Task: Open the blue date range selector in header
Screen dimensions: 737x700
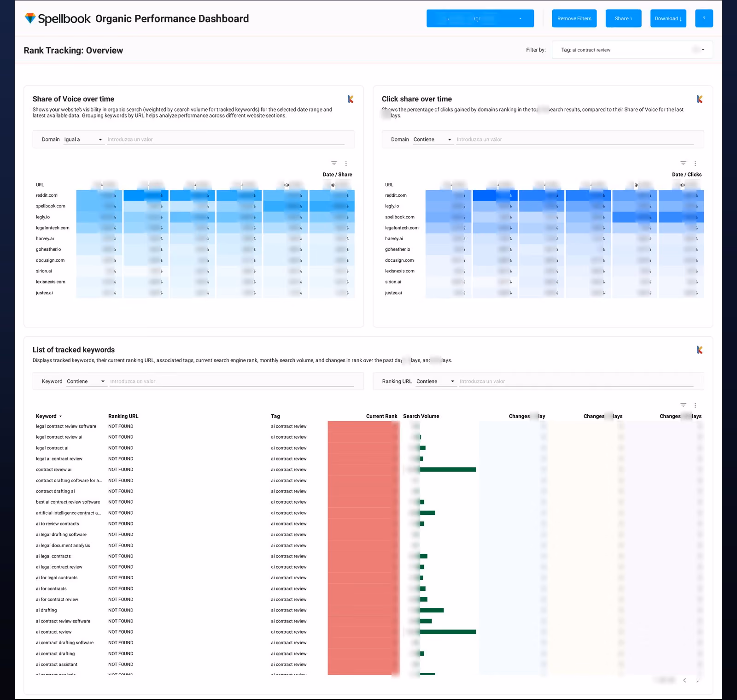Action: pos(480,18)
